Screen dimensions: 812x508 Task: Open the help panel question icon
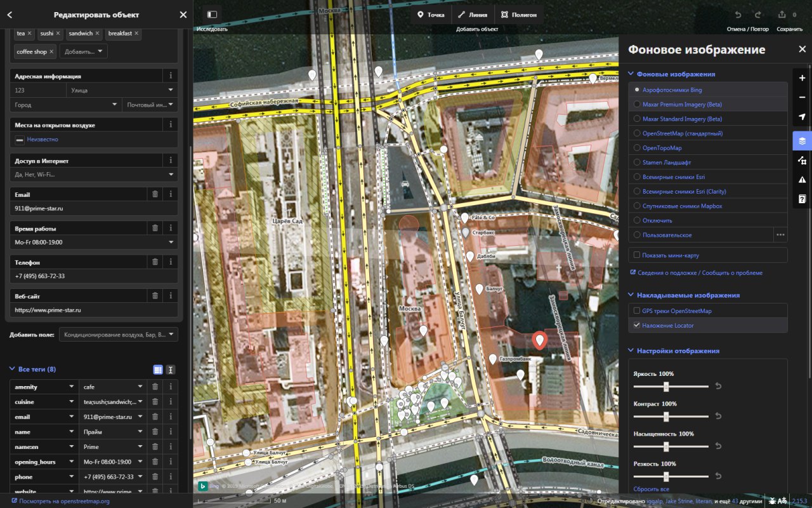[x=802, y=199]
